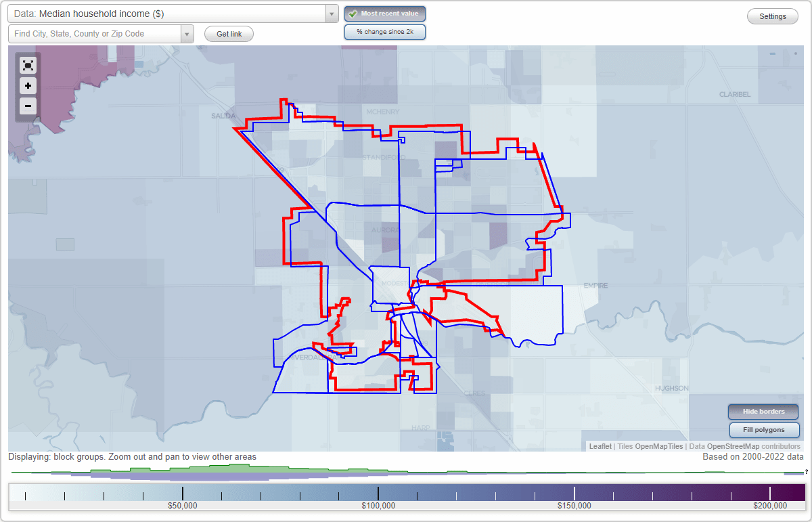The image size is (812, 522).
Task: Click the checkmark icon on Most recent value
Action: click(x=353, y=13)
